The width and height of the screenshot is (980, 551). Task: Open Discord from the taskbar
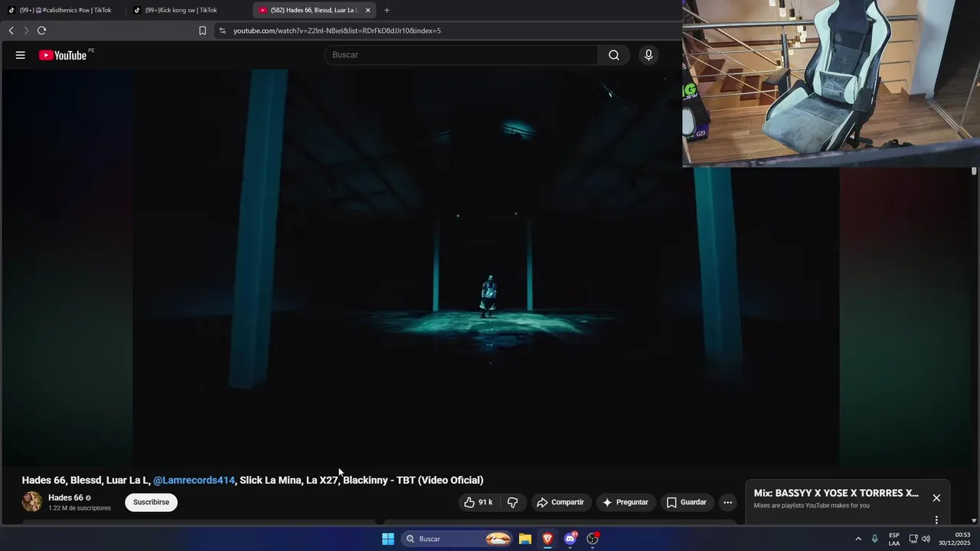pos(570,539)
